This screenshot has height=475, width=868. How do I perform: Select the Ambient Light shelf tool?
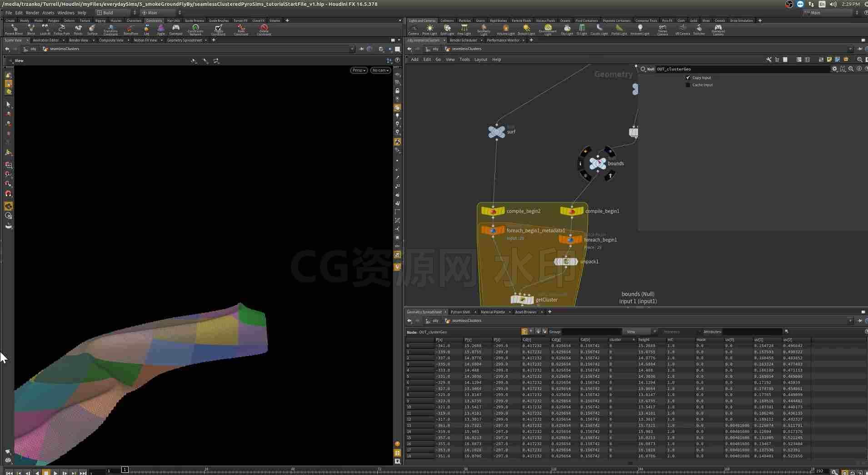click(640, 30)
